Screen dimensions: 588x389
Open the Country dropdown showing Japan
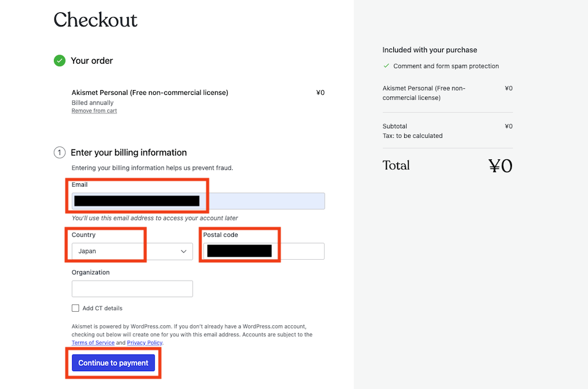click(132, 251)
